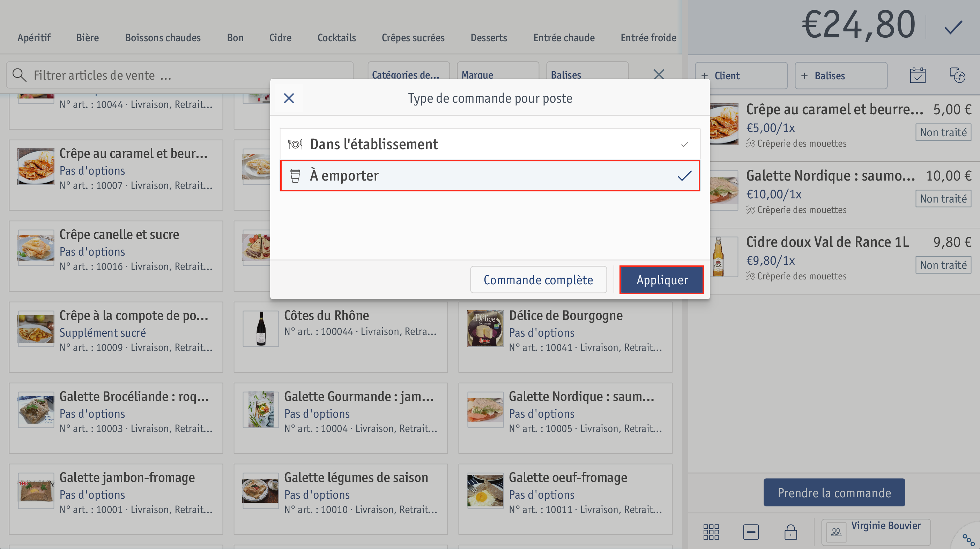Click the €24,80 order total
This screenshot has height=549, width=980.
tap(858, 25)
